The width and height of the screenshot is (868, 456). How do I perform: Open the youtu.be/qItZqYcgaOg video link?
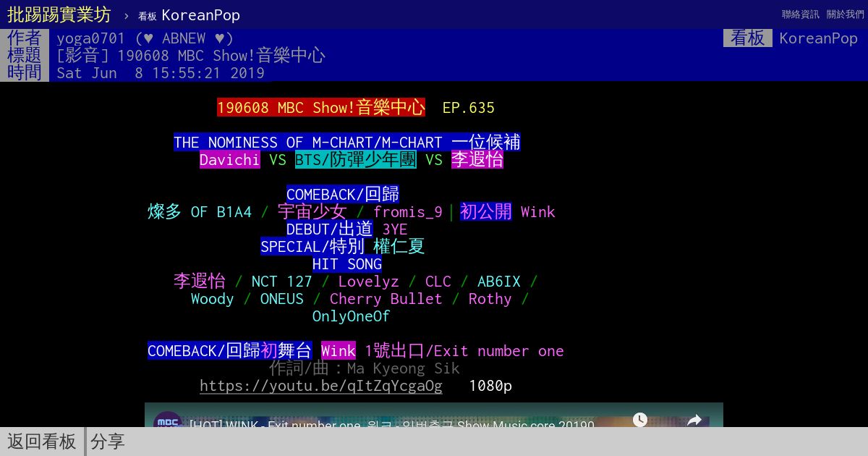[x=321, y=386]
